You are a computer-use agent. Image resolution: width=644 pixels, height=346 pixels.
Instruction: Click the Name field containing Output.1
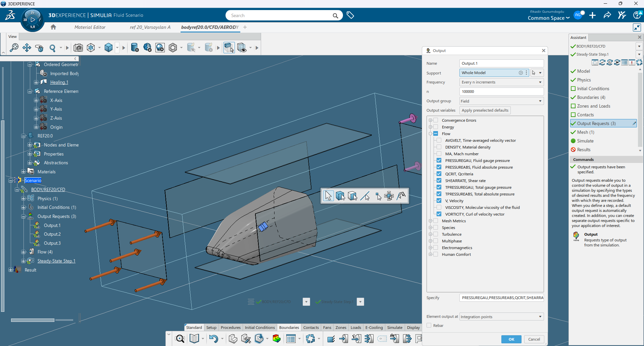501,63
